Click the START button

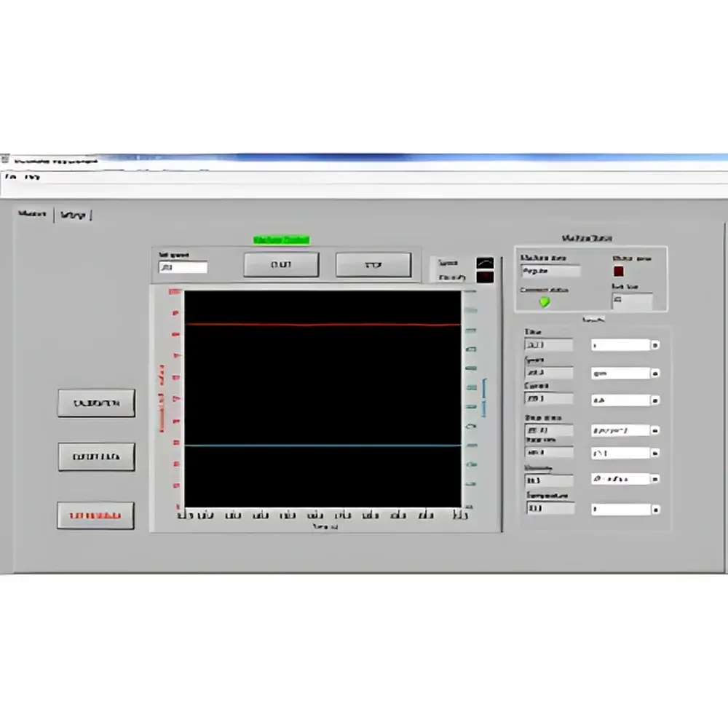pos(282,264)
